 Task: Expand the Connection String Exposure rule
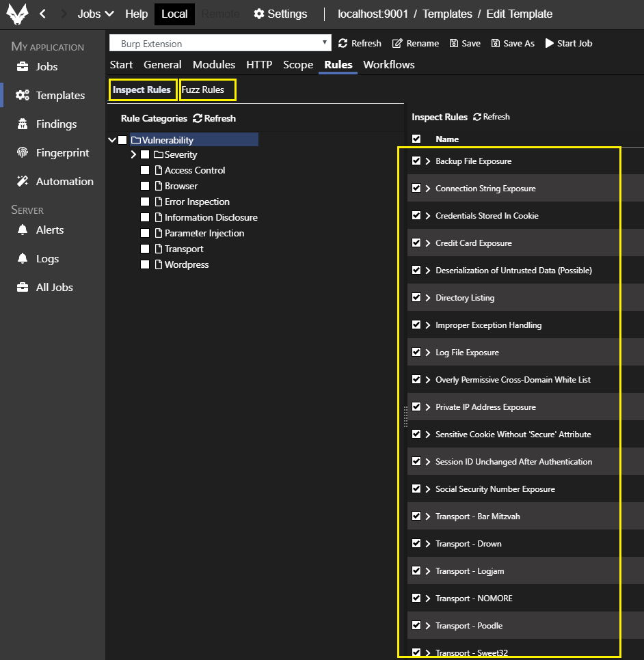428,188
